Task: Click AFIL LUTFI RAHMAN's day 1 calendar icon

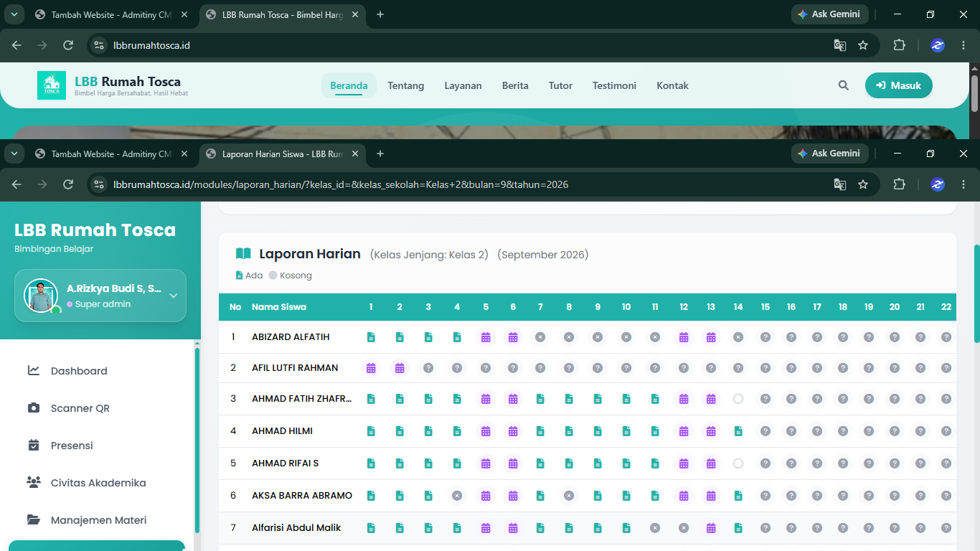Action: pyautogui.click(x=371, y=368)
